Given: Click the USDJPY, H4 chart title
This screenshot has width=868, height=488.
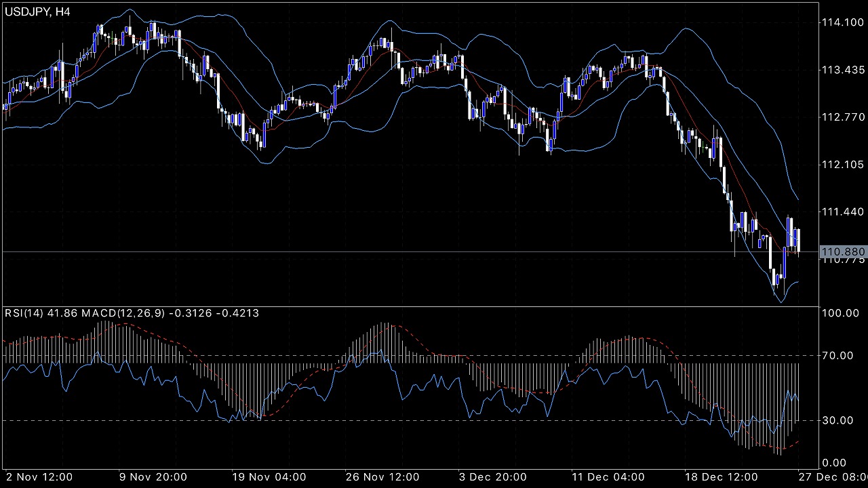Looking at the screenshot, I should [x=37, y=12].
